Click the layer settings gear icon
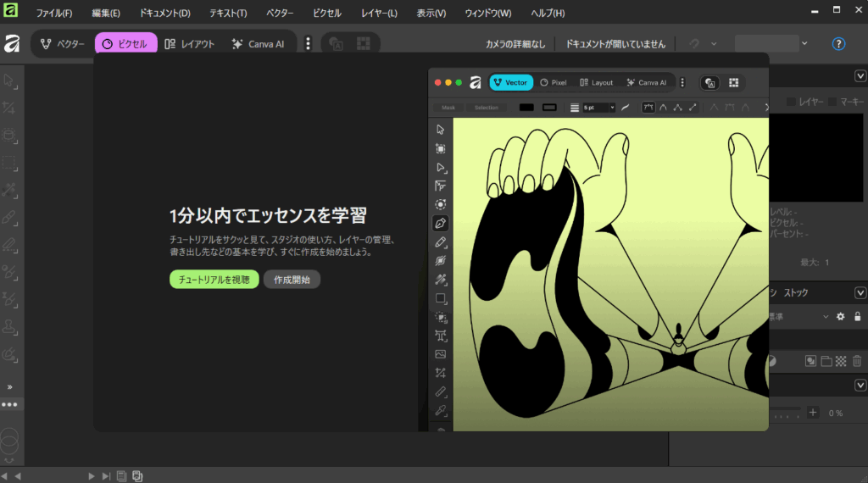The width and height of the screenshot is (868, 483). click(841, 316)
